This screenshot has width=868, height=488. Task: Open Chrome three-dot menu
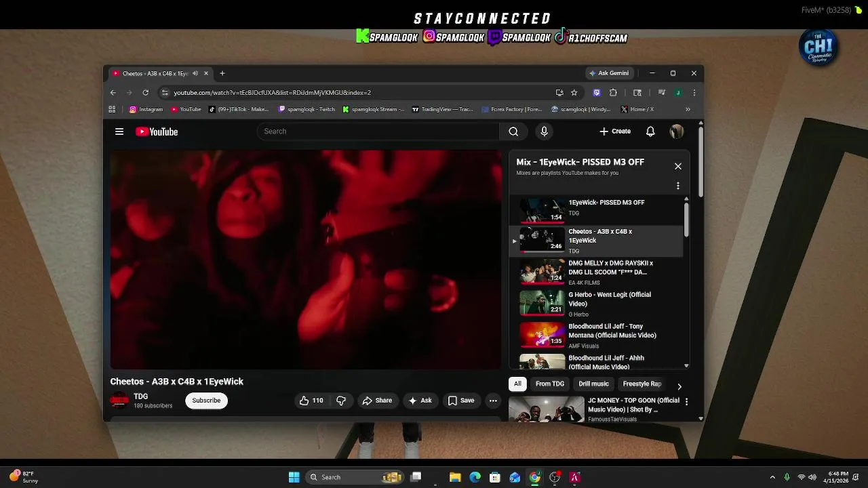click(x=694, y=92)
